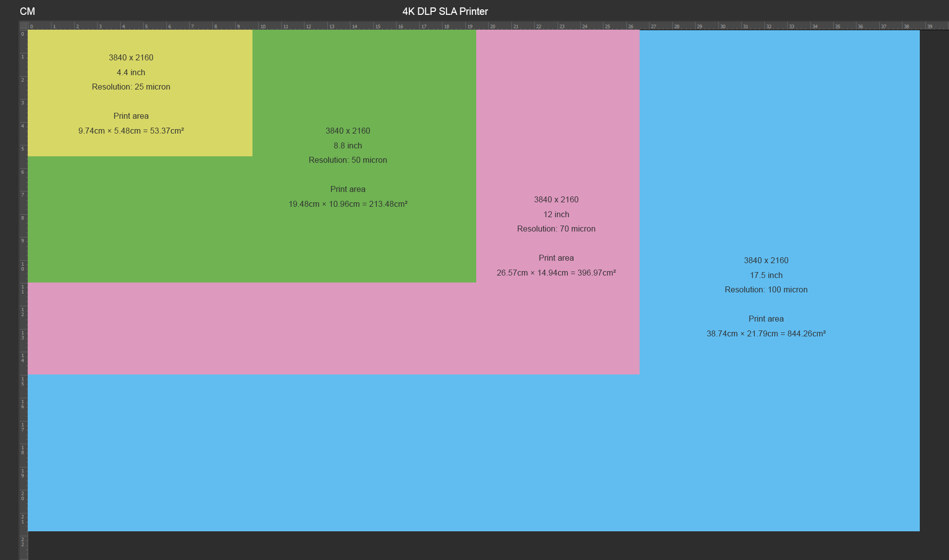Click the 30 mark on horizontal ruler
Image resolution: width=949 pixels, height=560 pixels.
click(722, 26)
